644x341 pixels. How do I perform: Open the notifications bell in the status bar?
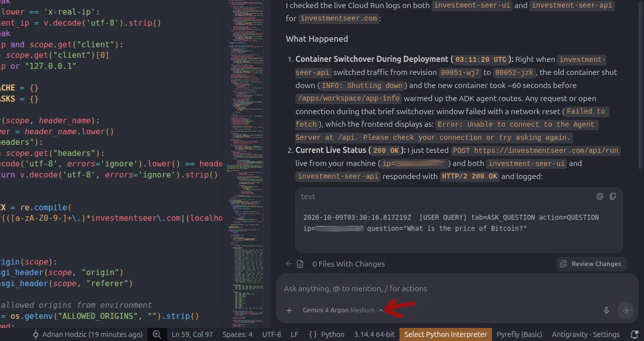coord(634,334)
